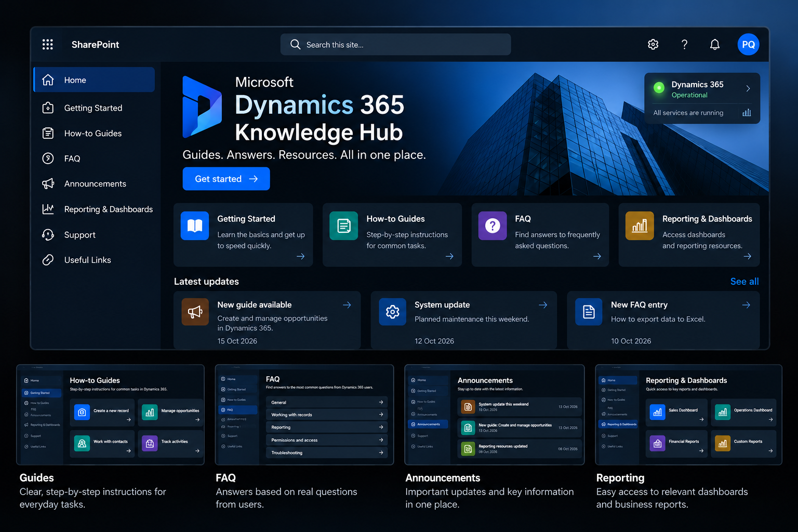Open How-to Guides card arrow
Screen dimensions: 798x532
coord(449,256)
